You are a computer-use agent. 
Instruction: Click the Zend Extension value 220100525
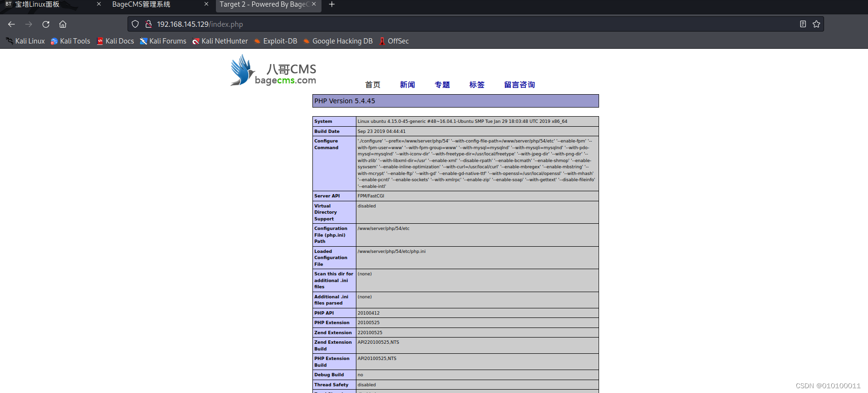click(370, 333)
